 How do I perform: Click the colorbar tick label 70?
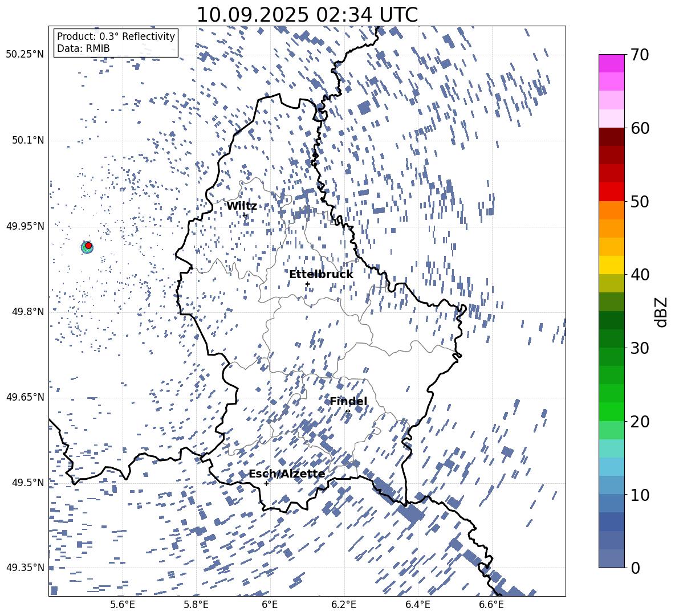click(640, 55)
